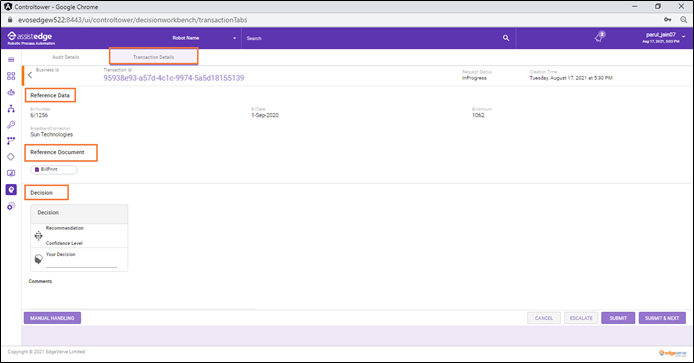Click the Copyright EdgeVerve Limited footer text
694x363 pixels.
click(46, 352)
